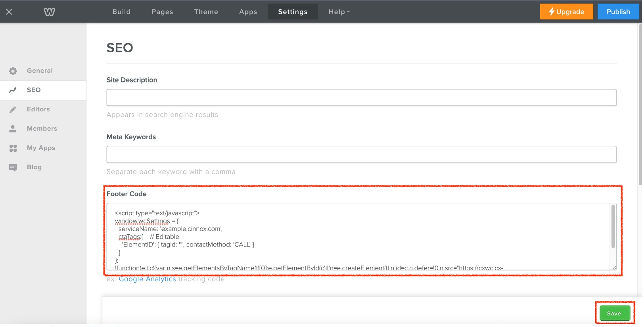Click the Members person icon
The height and width of the screenshot is (327, 644).
coord(13,129)
